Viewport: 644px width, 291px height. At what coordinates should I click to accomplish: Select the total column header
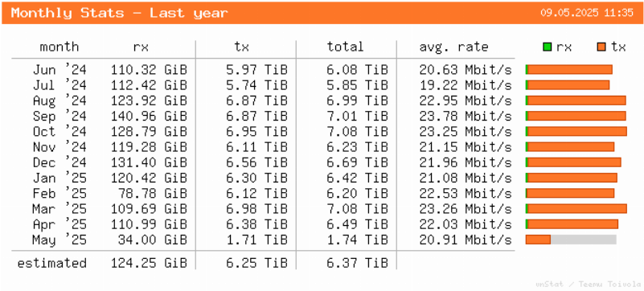pos(345,47)
